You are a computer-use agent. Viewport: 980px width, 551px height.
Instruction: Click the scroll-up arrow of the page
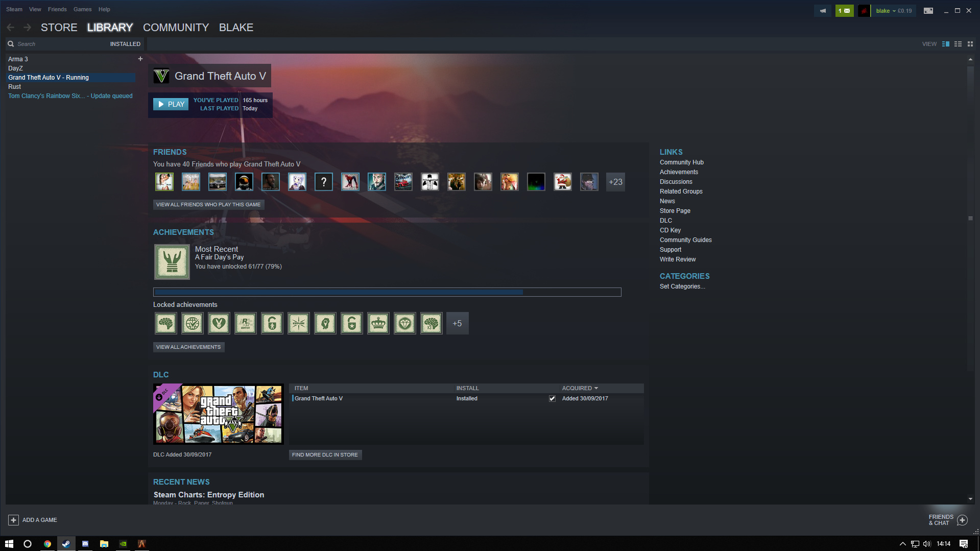click(x=970, y=59)
